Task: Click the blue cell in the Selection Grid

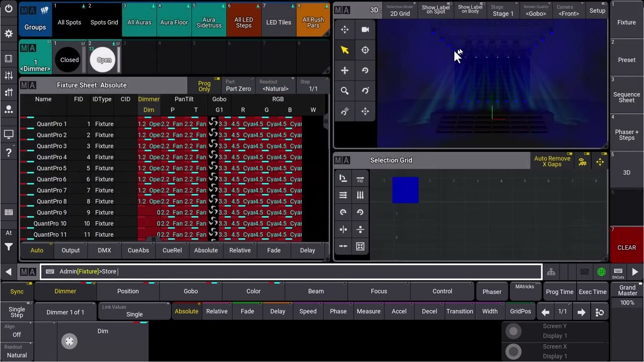Action: [406, 190]
